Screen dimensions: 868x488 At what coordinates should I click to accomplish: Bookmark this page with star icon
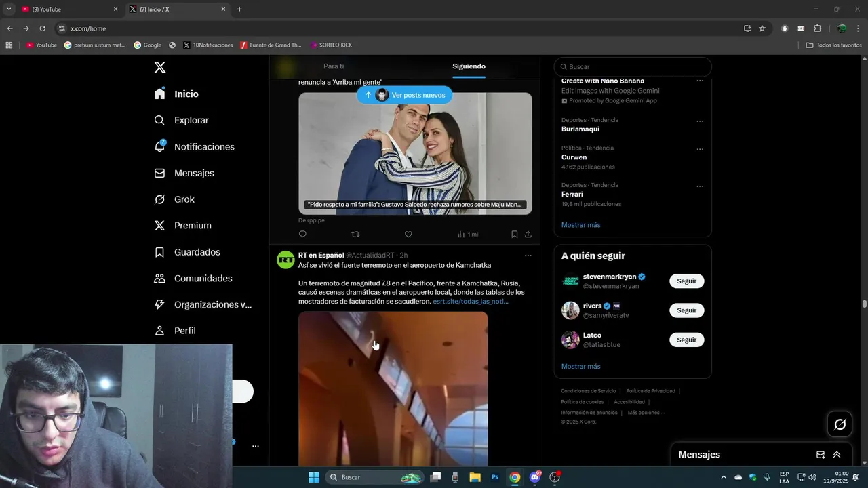click(762, 28)
